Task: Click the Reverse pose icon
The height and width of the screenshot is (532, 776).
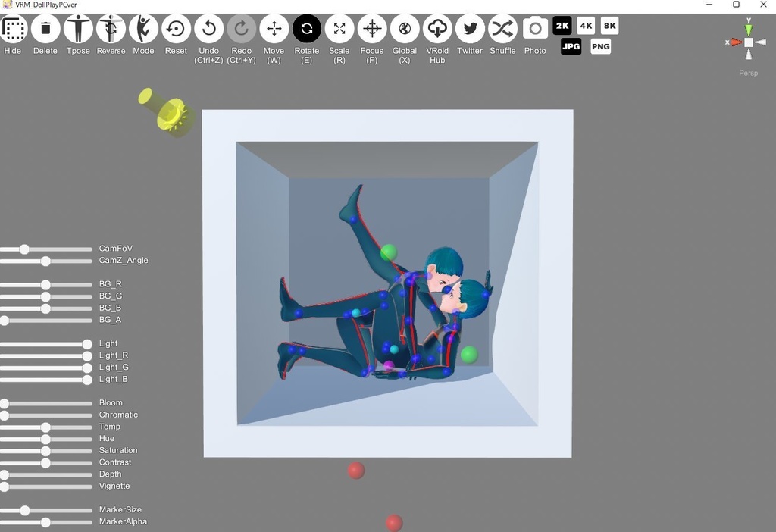Action: pos(111,29)
